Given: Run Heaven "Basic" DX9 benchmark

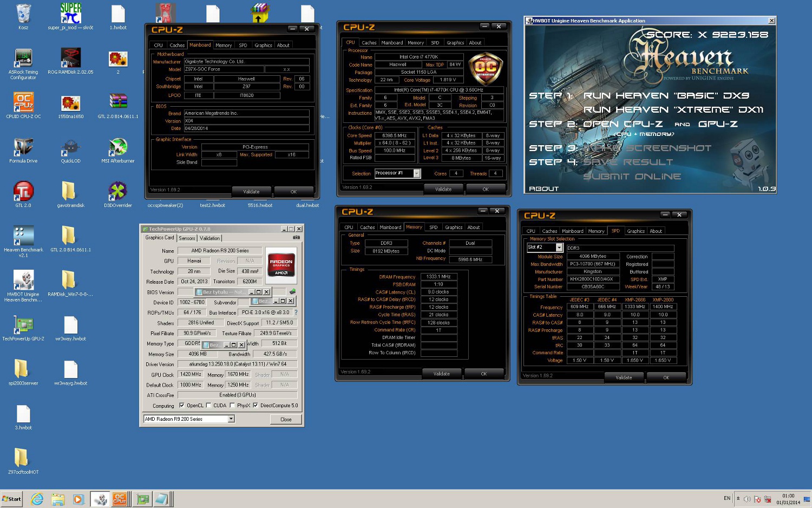Looking at the screenshot, I should [666, 95].
